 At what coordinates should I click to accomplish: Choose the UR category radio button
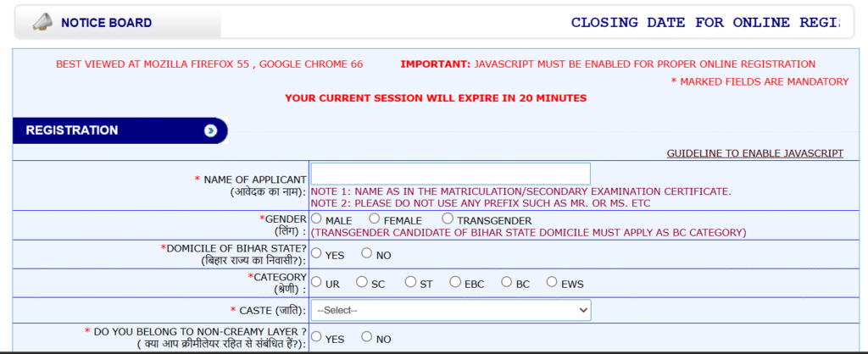[317, 283]
